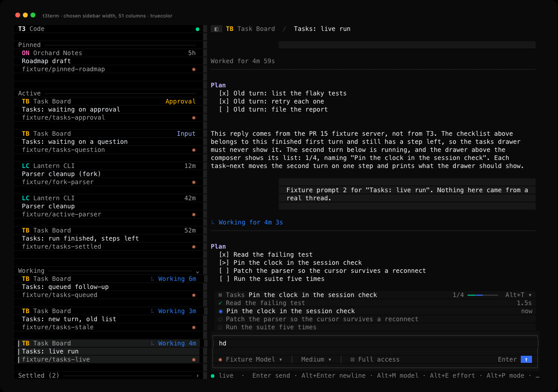Collapse the Working section chevron
558x392 pixels.
coord(198,271)
